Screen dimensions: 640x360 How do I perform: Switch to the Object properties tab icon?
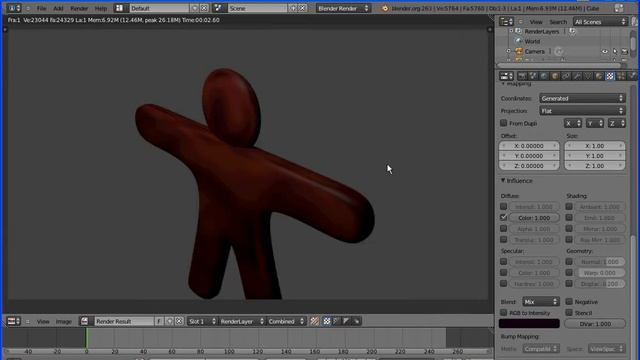tap(555, 76)
